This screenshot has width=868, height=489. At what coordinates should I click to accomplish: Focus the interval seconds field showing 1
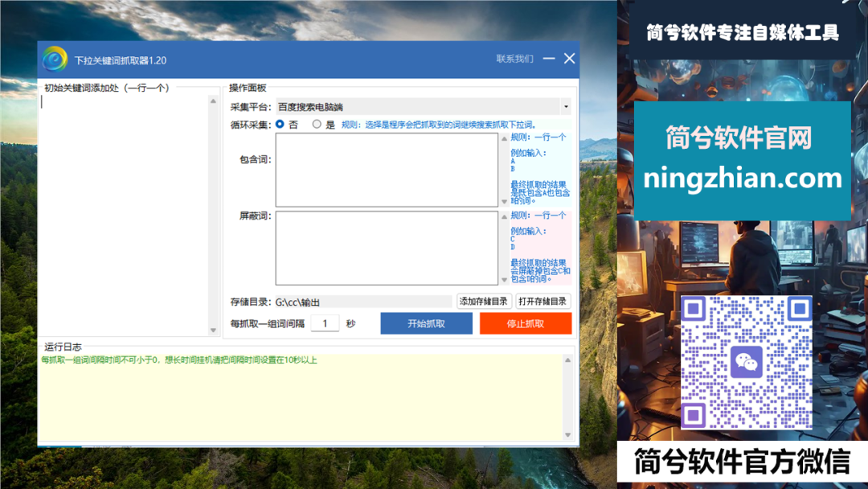click(x=325, y=323)
